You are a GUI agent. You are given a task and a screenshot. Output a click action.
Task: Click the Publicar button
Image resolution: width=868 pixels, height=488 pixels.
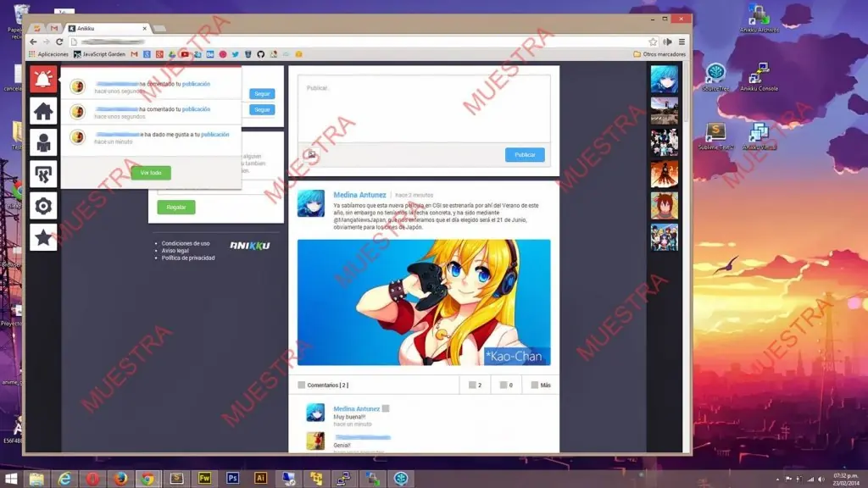coord(525,155)
